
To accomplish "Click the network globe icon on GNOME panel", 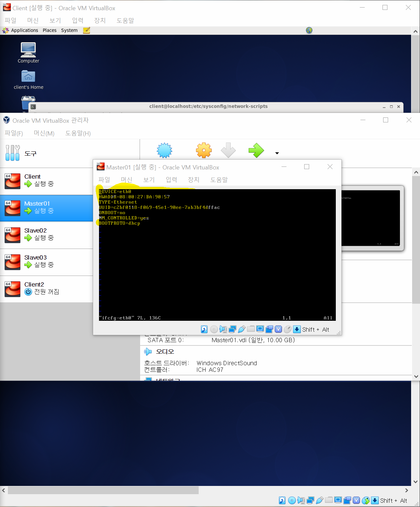I will (x=309, y=30).
